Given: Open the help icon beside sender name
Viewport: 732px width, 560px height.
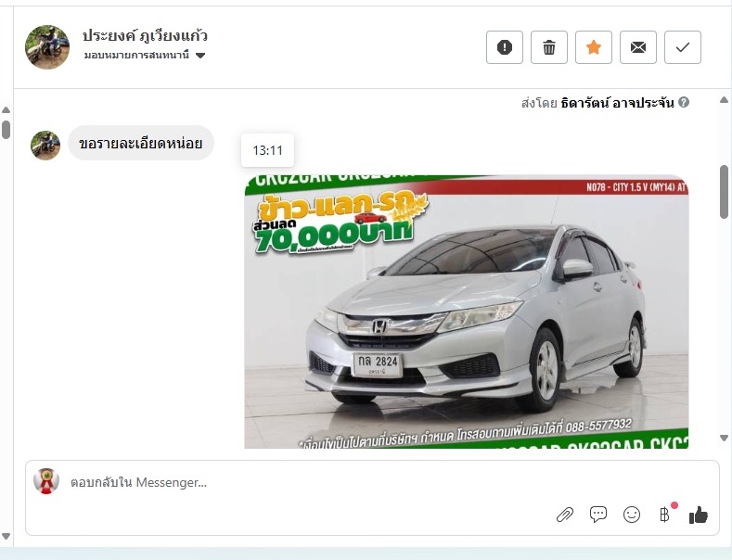Looking at the screenshot, I should (x=684, y=102).
